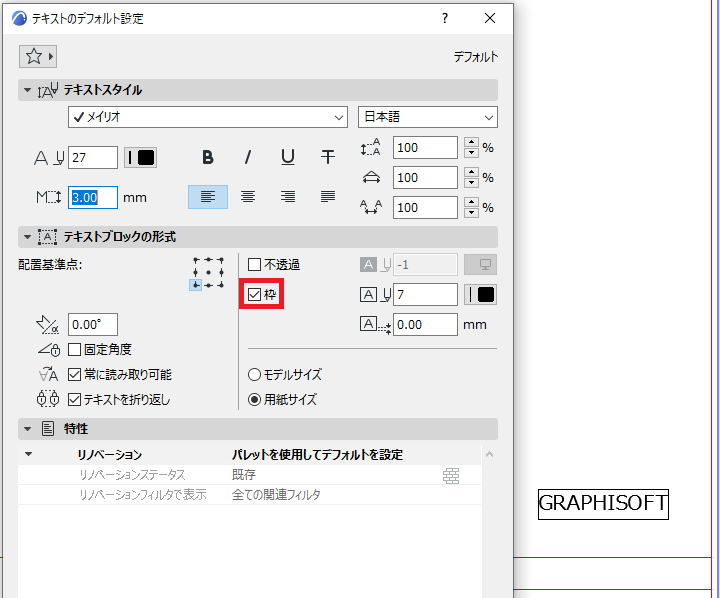Set center text alignment
The image size is (720, 598).
click(x=248, y=197)
